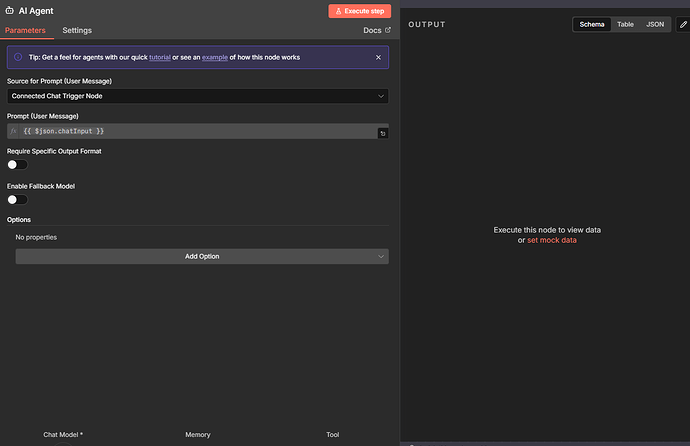
Task: Dismiss the tip banner with the X
Action: click(x=378, y=57)
